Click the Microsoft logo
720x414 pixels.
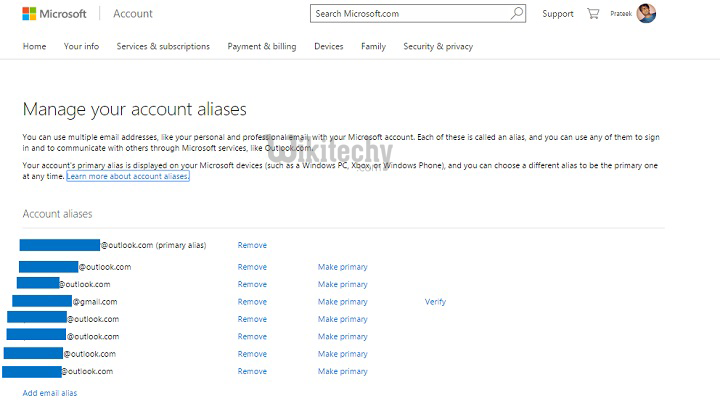point(55,14)
